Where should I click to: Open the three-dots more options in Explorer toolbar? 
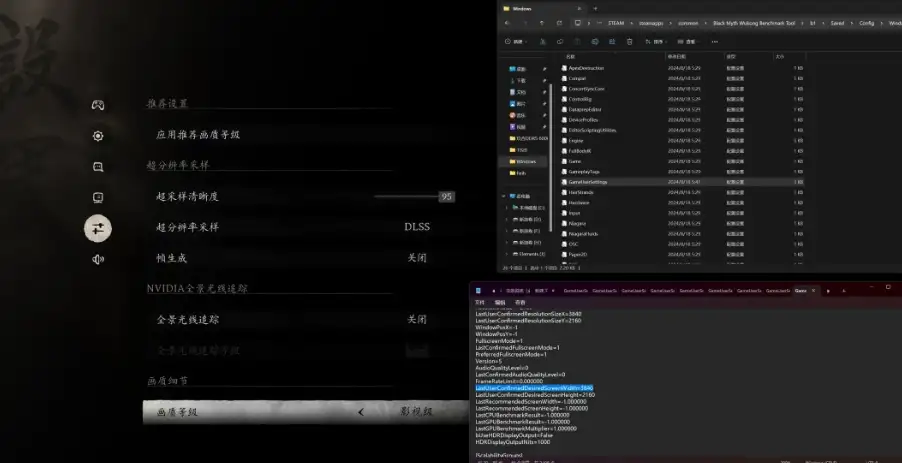coord(714,42)
